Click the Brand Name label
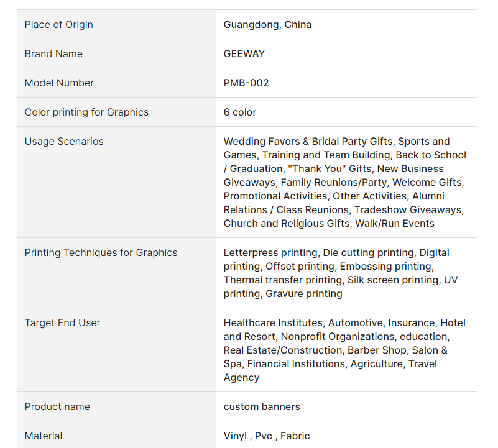Screen dimensions: 498x448 pos(53,54)
